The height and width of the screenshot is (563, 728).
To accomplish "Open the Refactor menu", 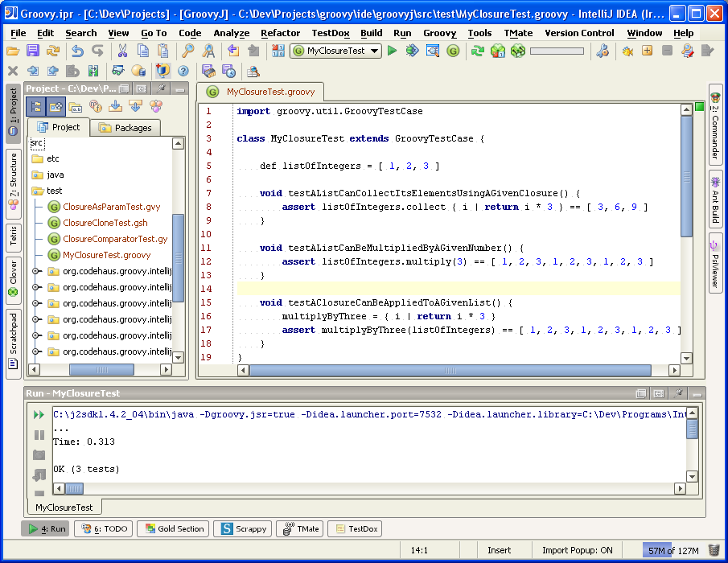I will coord(280,33).
